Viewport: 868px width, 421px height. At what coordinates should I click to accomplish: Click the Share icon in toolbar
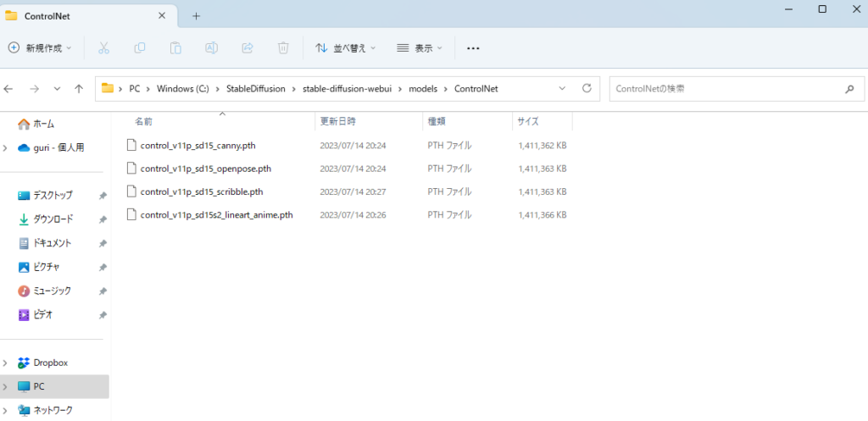tap(248, 48)
